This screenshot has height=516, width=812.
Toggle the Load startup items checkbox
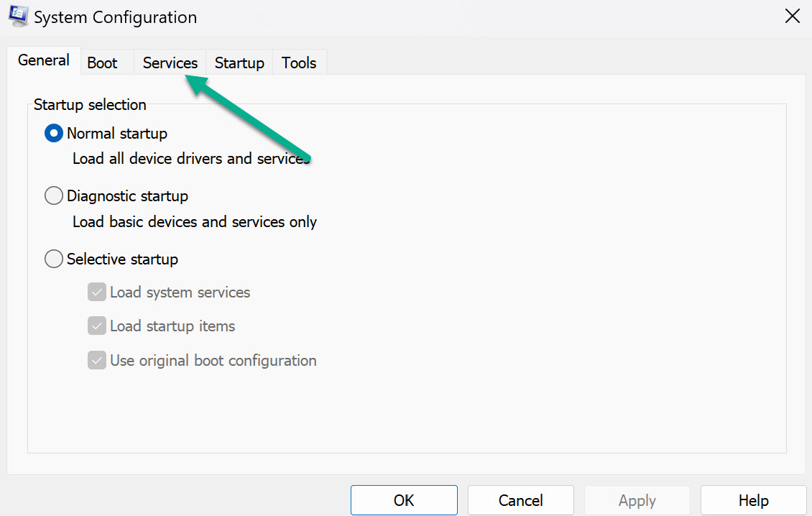[97, 326]
